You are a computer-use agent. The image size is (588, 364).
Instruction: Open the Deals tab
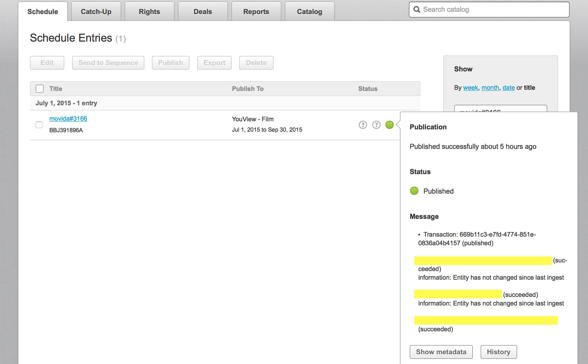pyautogui.click(x=203, y=12)
